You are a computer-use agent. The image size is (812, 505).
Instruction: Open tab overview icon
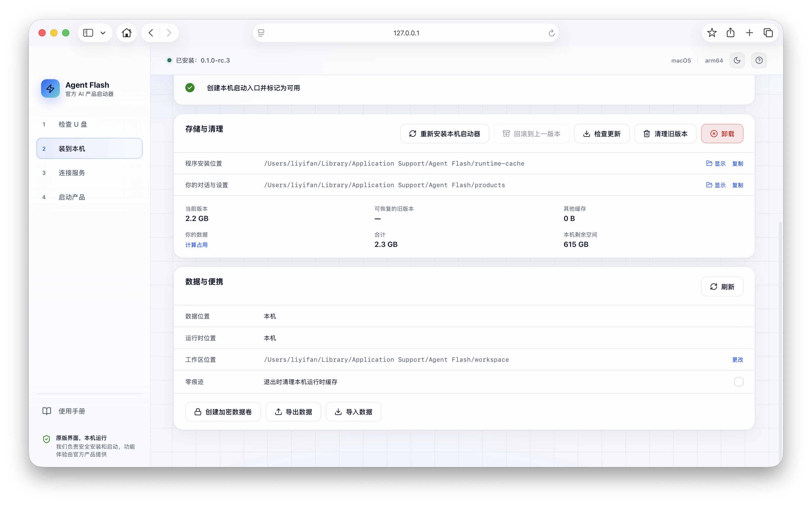click(768, 33)
